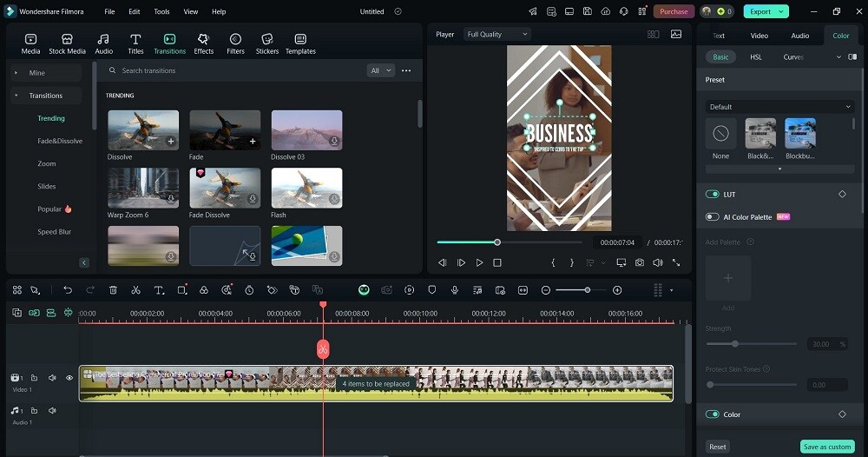The image size is (868, 457).
Task: Click the mark-in brace icon
Action: point(553,262)
